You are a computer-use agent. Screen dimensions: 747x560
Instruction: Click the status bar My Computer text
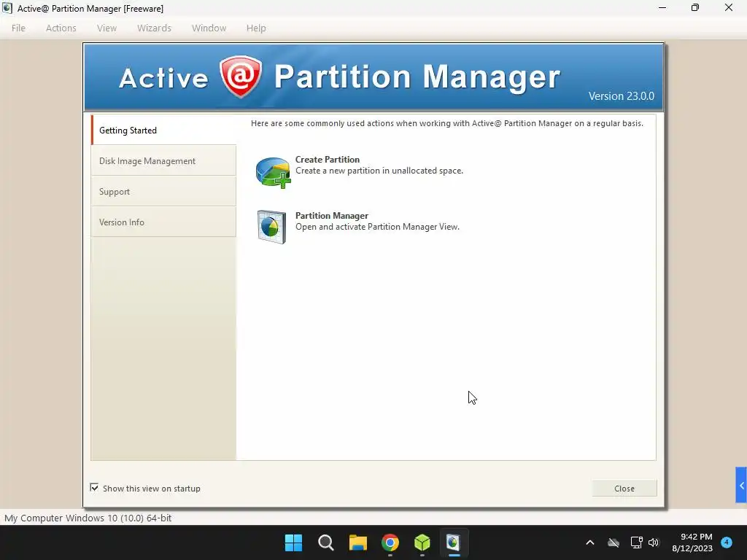point(88,518)
